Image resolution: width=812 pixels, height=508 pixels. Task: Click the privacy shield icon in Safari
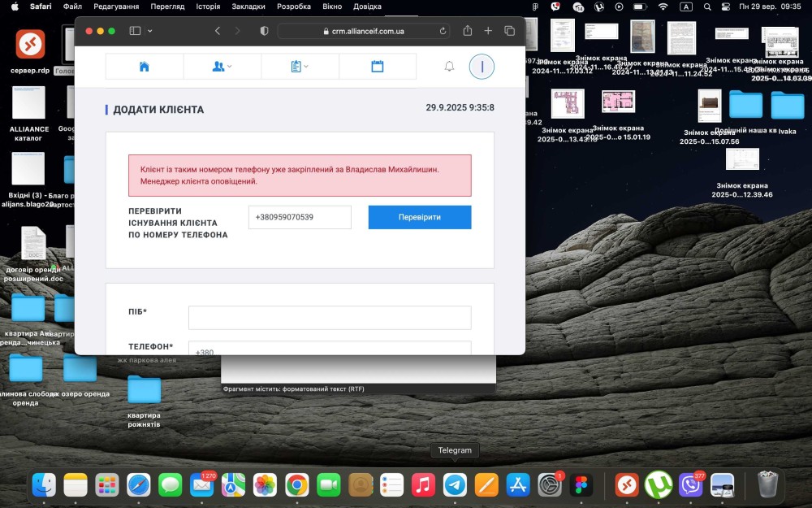pyautogui.click(x=264, y=31)
